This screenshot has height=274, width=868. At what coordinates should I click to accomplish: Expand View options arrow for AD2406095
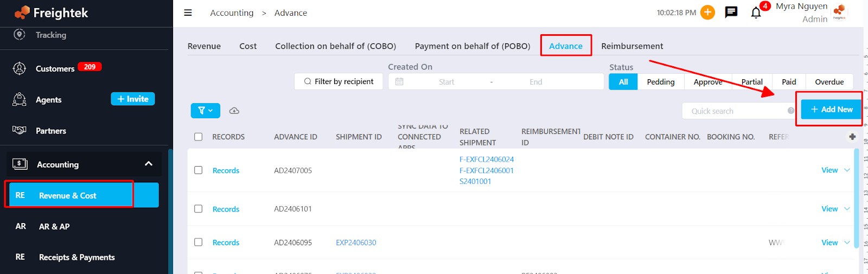point(847,243)
